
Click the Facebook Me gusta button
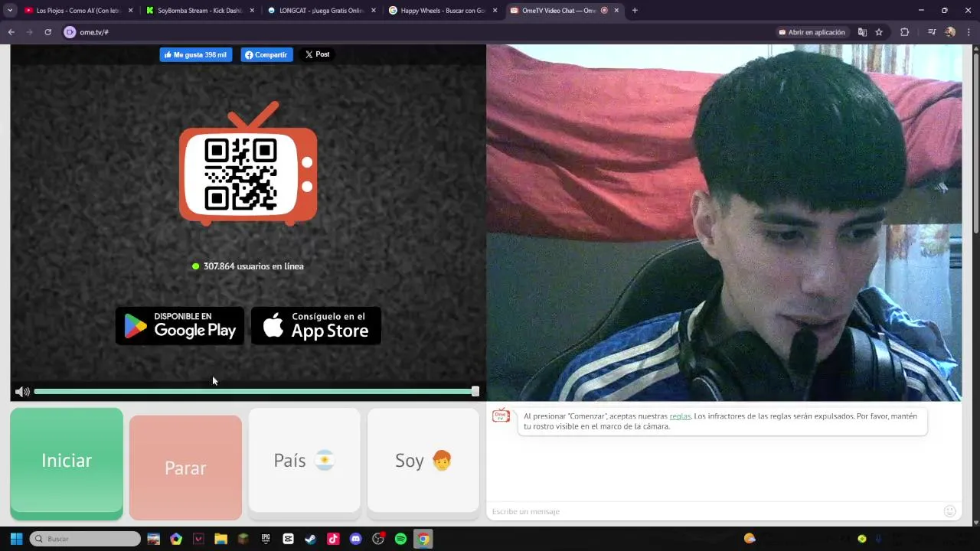pos(195,54)
